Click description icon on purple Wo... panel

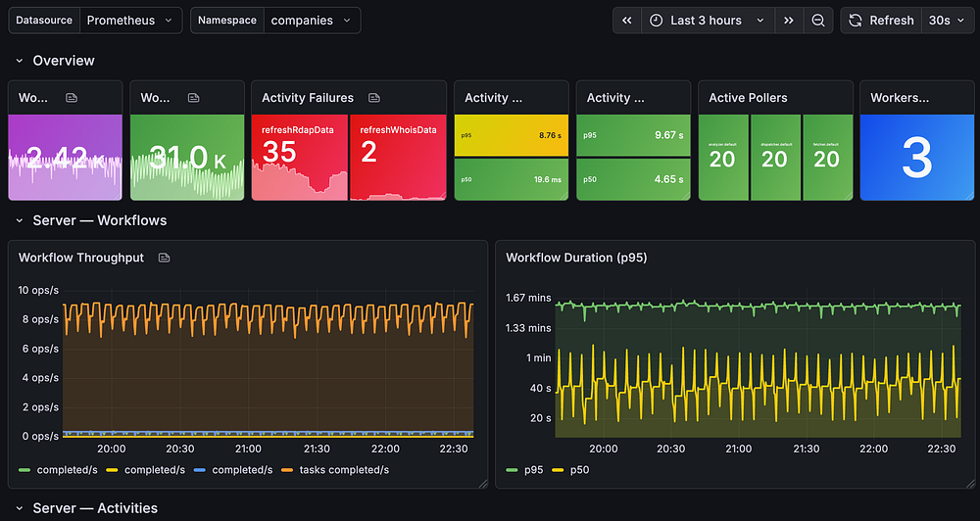(72, 98)
